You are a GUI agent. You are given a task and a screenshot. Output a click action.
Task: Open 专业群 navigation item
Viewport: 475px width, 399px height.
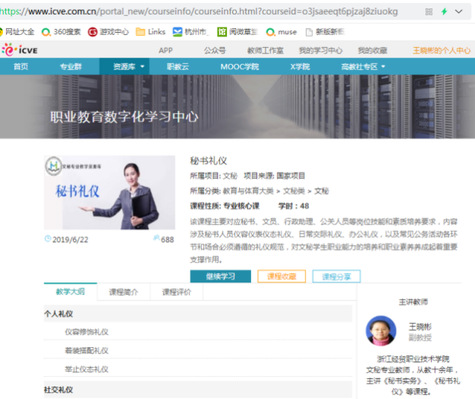(71, 67)
